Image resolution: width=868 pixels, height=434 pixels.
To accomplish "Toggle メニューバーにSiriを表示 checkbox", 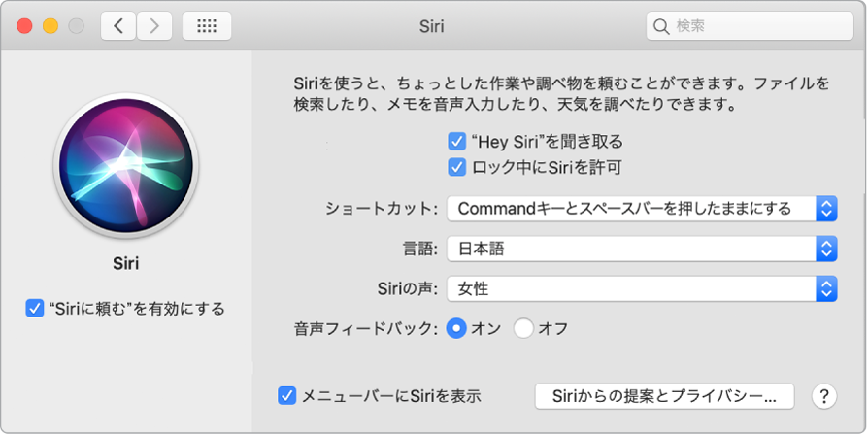I will [286, 396].
